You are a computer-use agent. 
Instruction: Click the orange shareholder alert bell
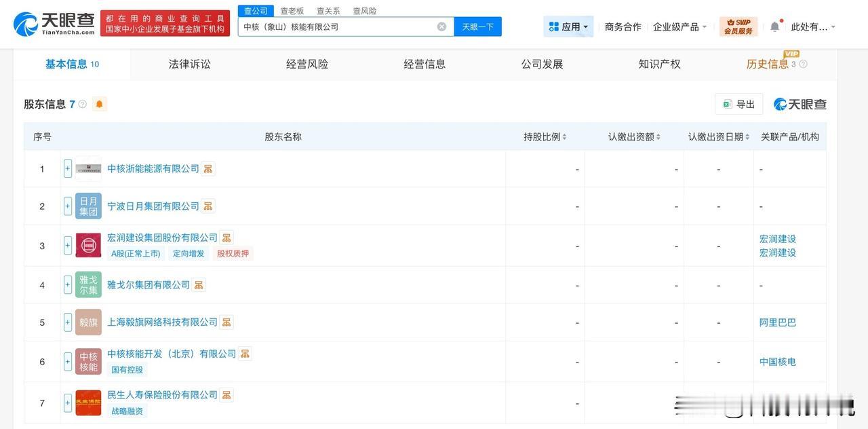[100, 104]
